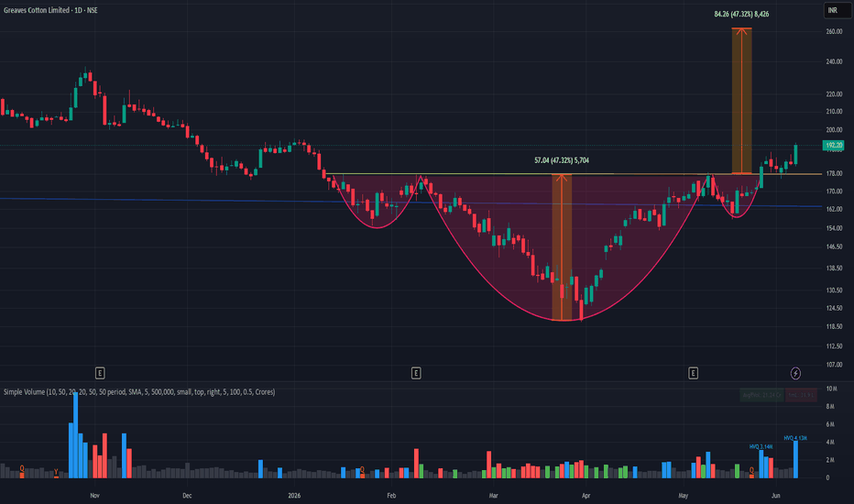Click the AvgPrVol info box in volume pane
Image resolution: width=854 pixels, height=504 pixels.
[x=761, y=395]
